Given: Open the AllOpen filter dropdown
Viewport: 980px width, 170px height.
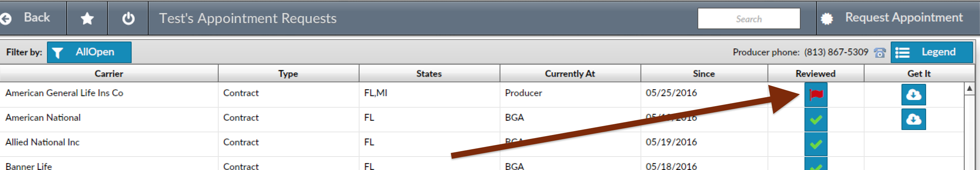Looking at the screenshot, I should [x=89, y=52].
